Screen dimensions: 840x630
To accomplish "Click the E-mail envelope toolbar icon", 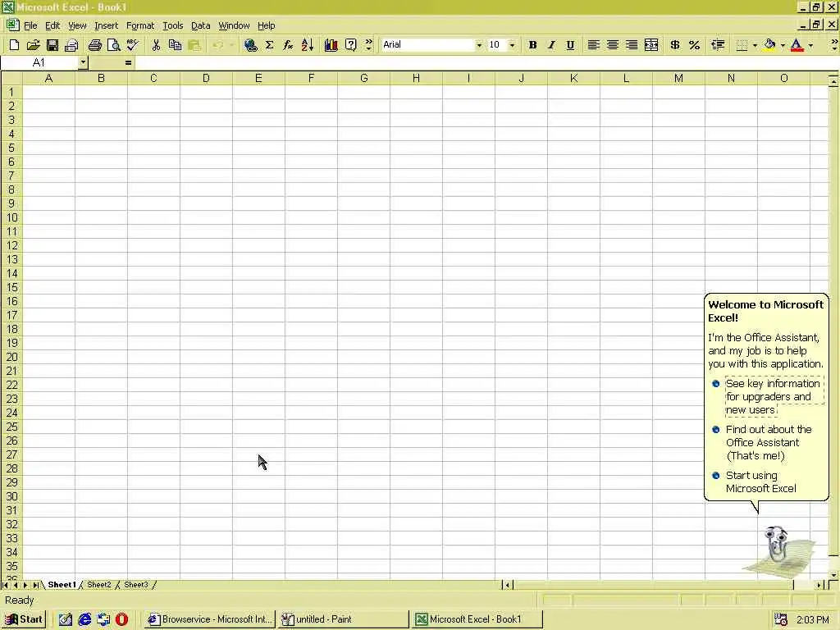I will tap(71, 45).
